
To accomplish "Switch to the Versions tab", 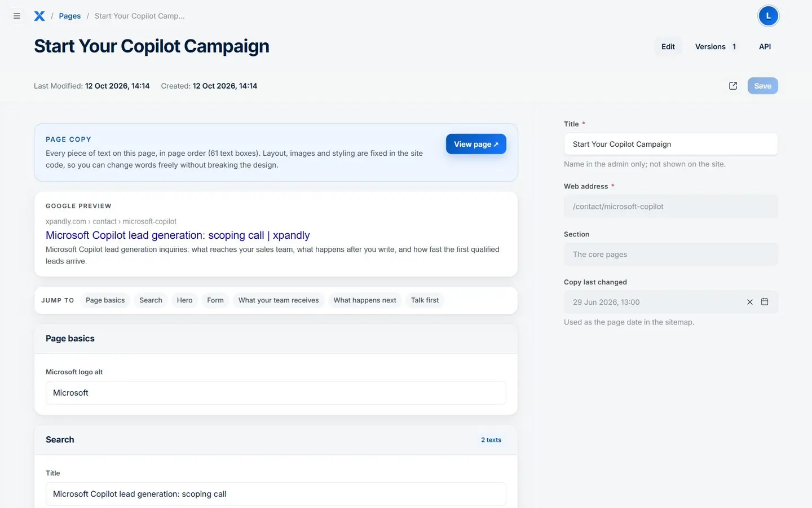I will coord(716,47).
